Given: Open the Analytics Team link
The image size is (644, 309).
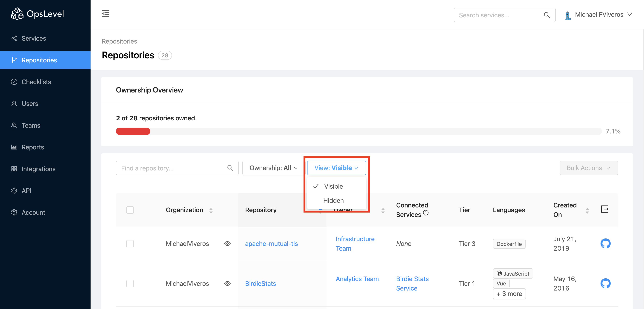Looking at the screenshot, I should tap(357, 279).
